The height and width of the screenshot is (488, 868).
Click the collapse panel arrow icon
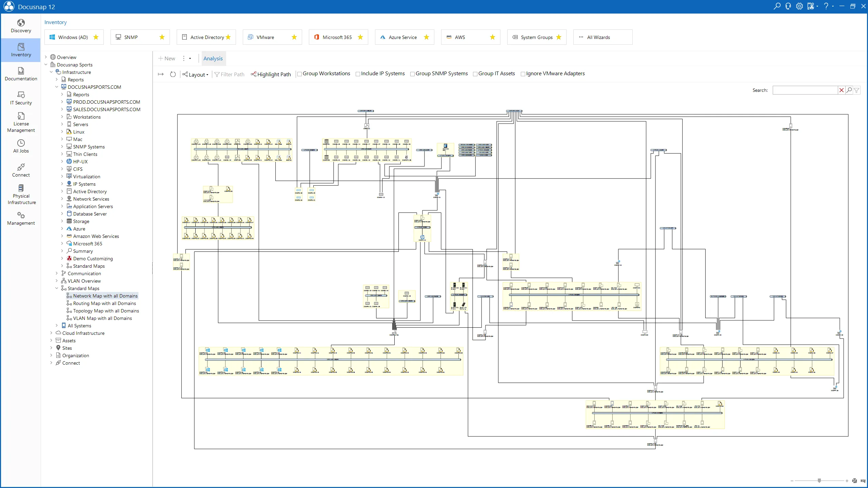pyautogui.click(x=161, y=74)
